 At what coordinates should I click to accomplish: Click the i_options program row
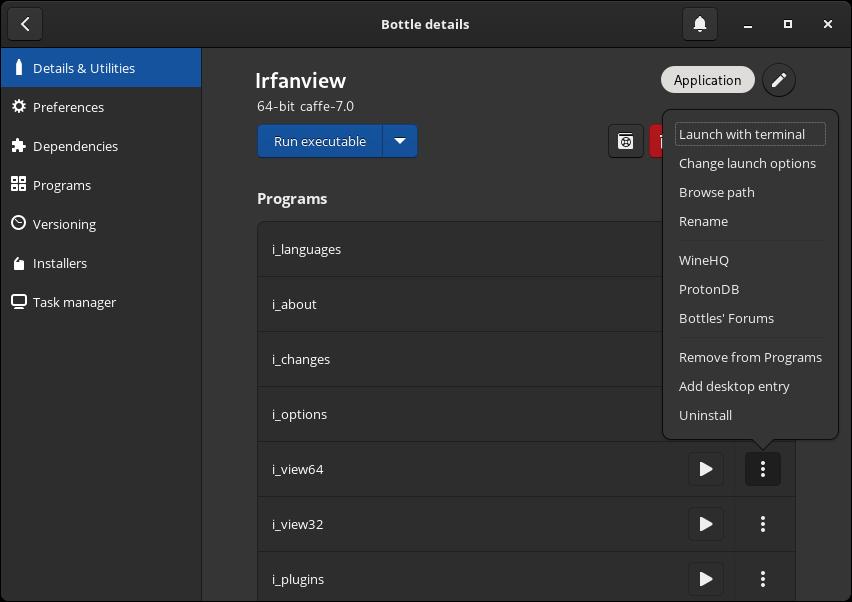460,414
